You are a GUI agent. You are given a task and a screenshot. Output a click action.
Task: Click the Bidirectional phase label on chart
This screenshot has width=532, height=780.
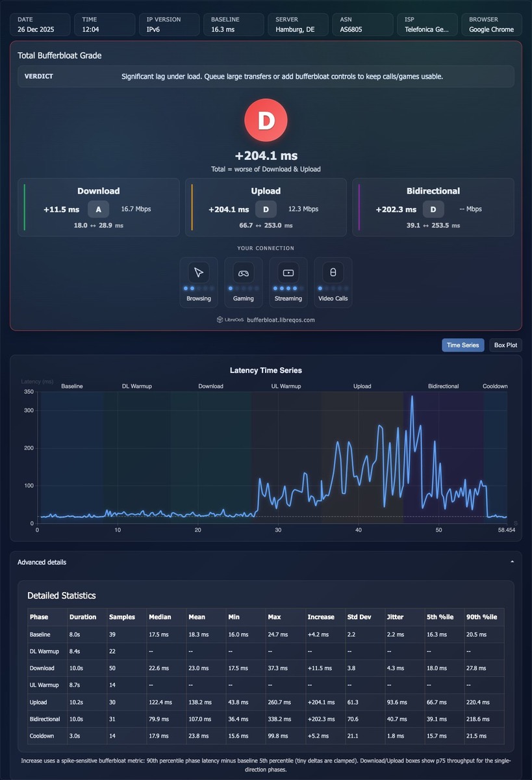click(x=444, y=386)
